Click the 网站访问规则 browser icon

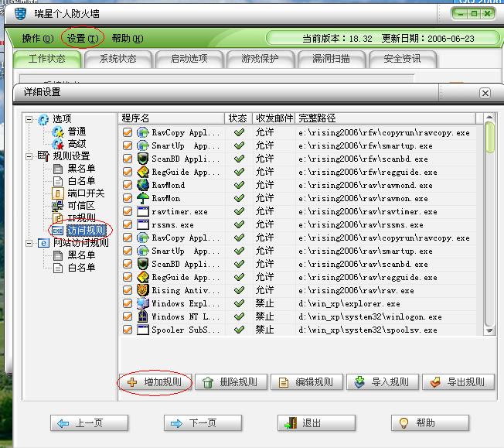(x=43, y=243)
